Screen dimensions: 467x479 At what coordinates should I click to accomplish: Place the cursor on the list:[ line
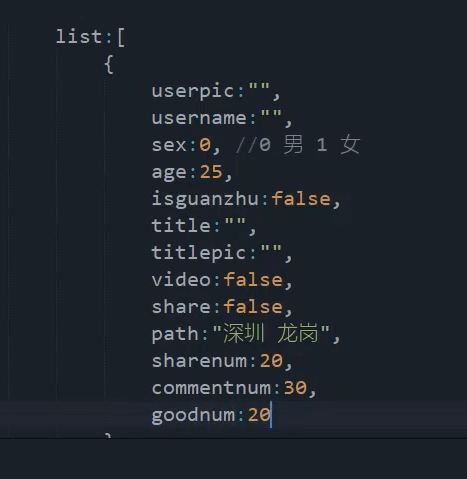click(90, 37)
